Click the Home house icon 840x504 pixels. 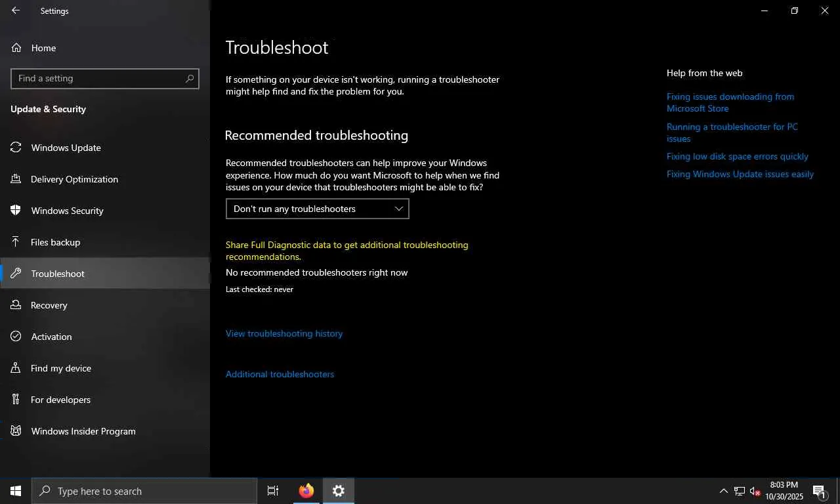[x=16, y=48]
